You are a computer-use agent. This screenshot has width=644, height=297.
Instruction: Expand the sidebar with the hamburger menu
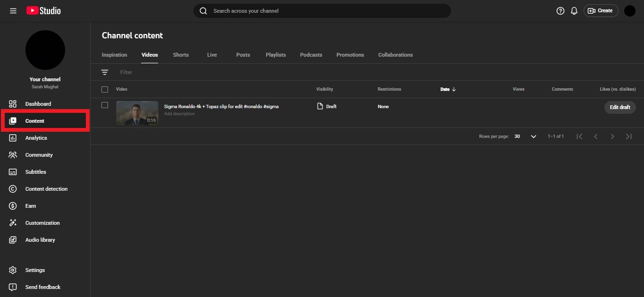click(x=13, y=10)
